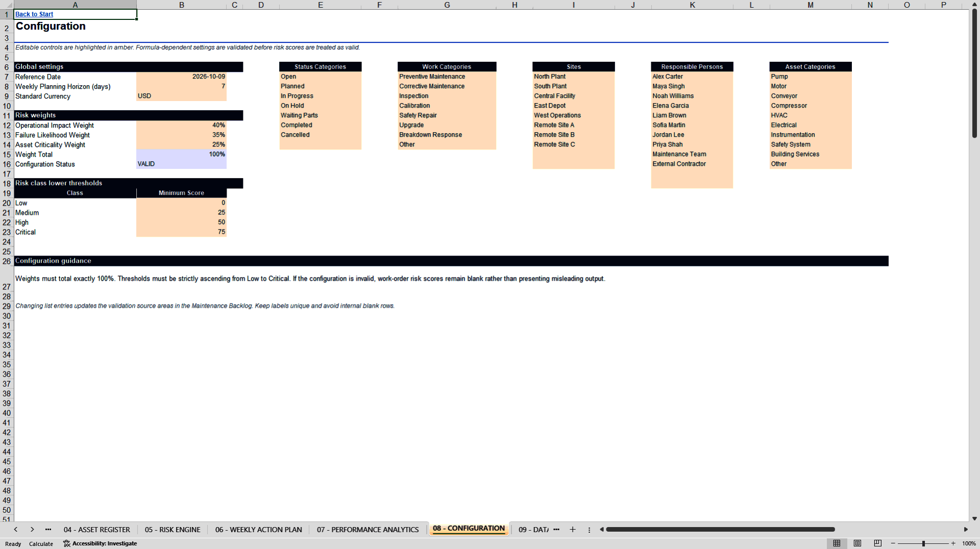This screenshot has height=549, width=980.
Task: Click the Configuration Status VALID cell
Action: coord(181,164)
